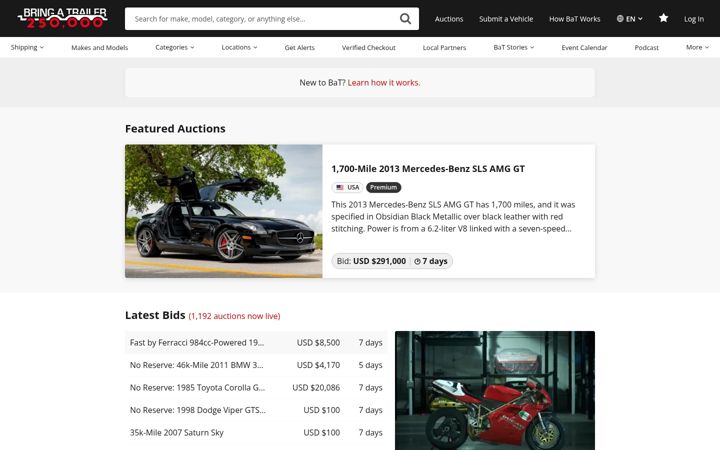This screenshot has width=720, height=450.
Task: Open the 1985 Toyota Corolla bid row
Action: (x=256, y=388)
